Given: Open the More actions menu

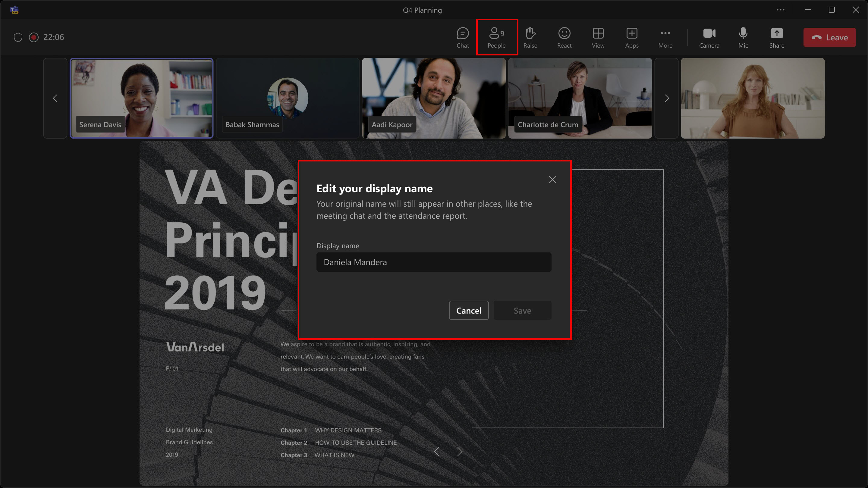Looking at the screenshot, I should (x=665, y=37).
